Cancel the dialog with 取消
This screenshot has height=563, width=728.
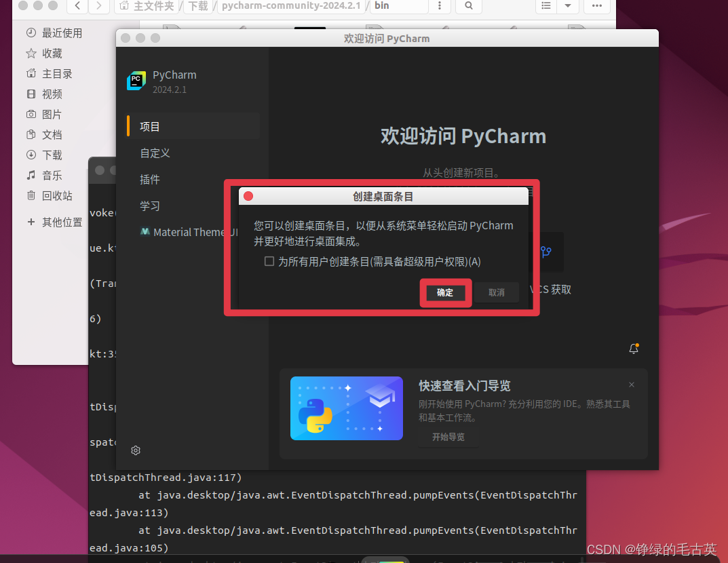[497, 292]
